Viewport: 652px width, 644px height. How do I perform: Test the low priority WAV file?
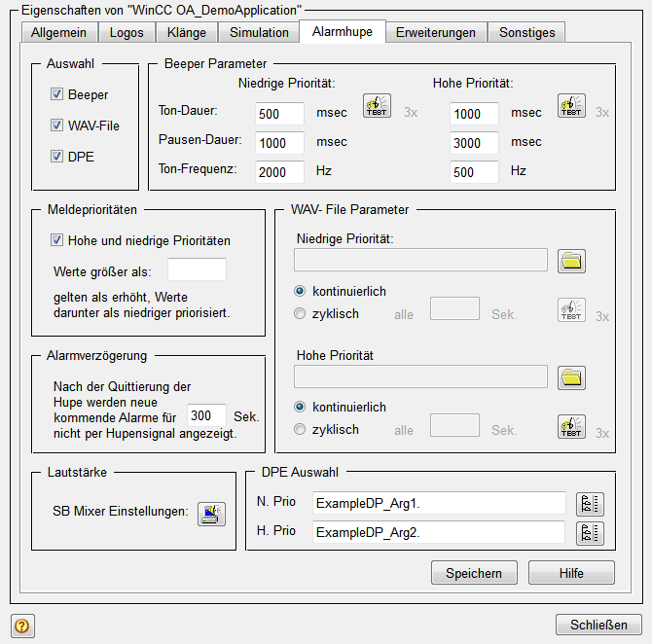[x=571, y=310]
